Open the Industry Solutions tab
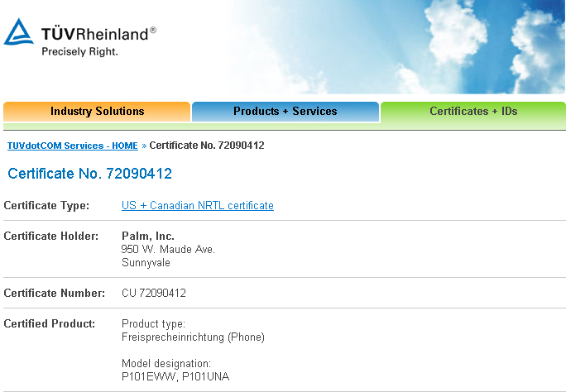Screen dimensions: 566x392 coord(97,112)
